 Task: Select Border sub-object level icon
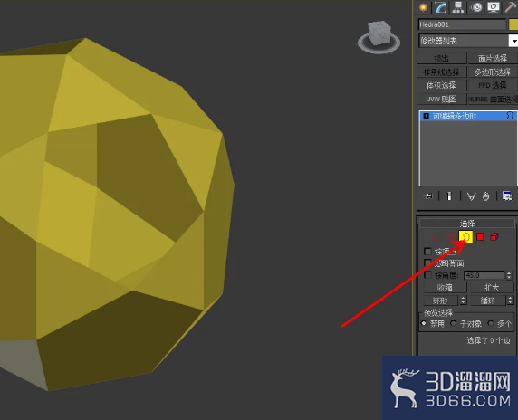pos(465,237)
